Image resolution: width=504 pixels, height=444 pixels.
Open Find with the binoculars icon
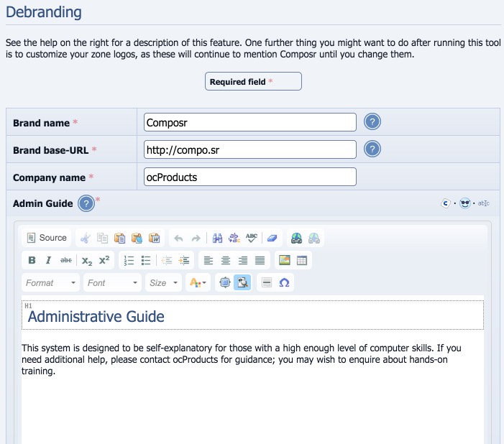point(218,238)
